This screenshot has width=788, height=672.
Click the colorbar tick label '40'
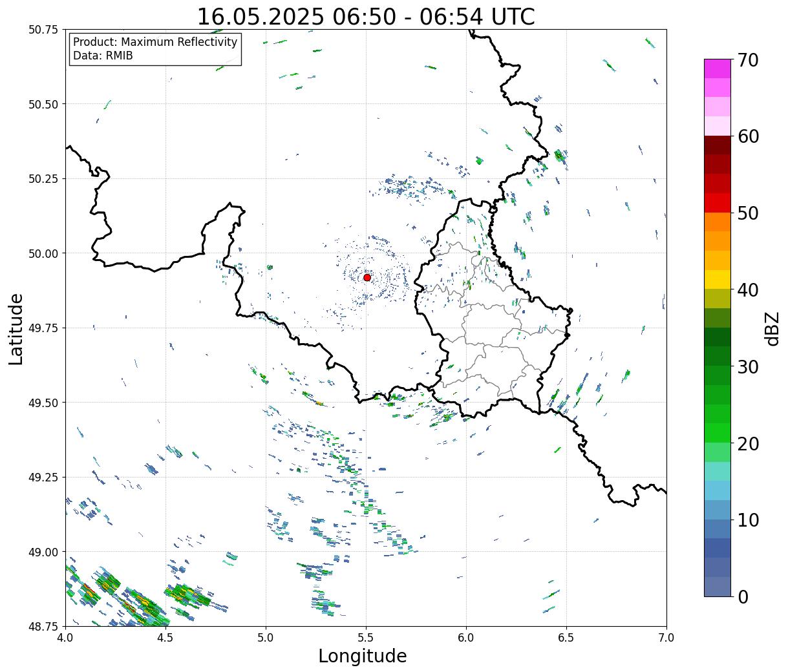(x=747, y=290)
